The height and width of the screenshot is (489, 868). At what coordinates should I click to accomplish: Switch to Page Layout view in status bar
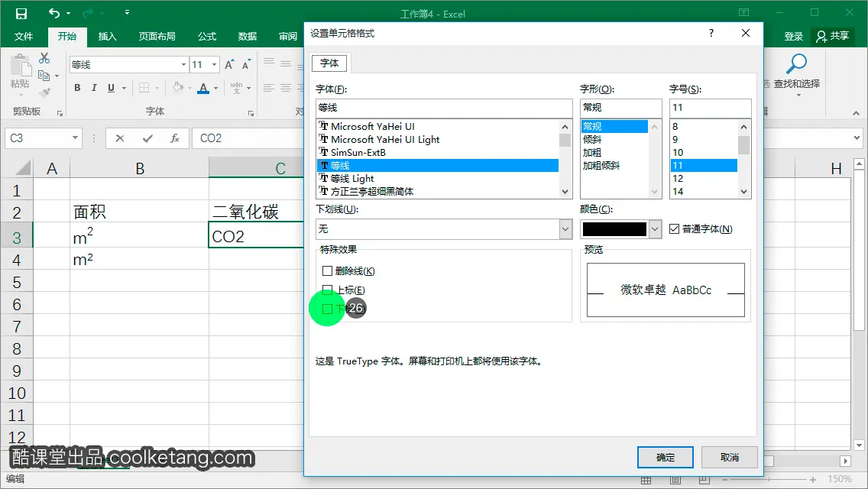click(x=675, y=480)
